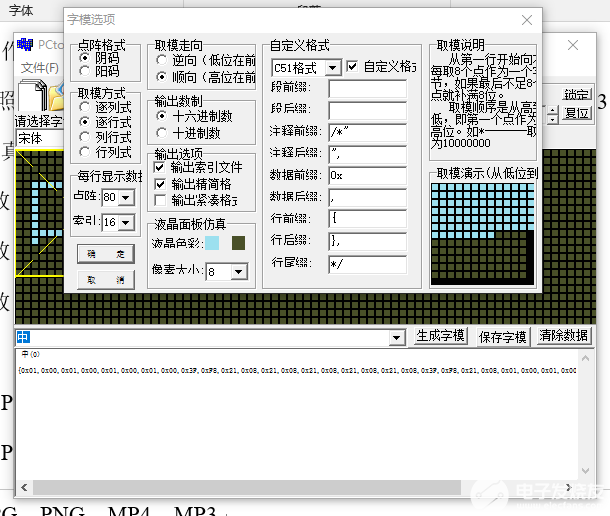Edit the 行前缀 field
The height and width of the screenshot is (516, 610).
(367, 219)
